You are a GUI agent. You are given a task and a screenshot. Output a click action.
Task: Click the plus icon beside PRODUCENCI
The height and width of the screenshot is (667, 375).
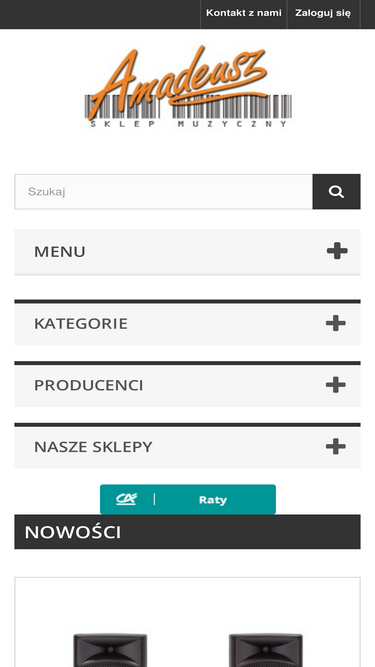tap(335, 385)
